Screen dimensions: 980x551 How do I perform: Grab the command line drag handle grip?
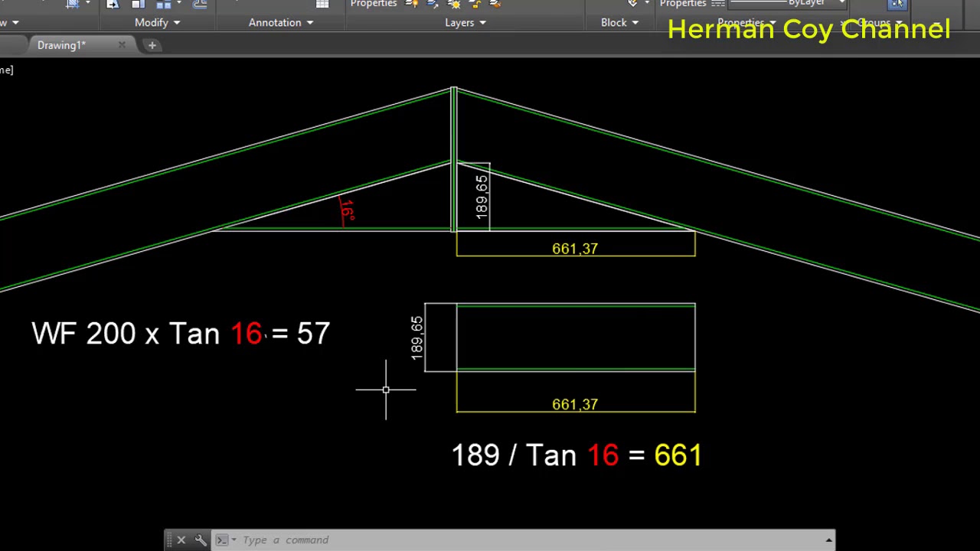pyautogui.click(x=168, y=540)
